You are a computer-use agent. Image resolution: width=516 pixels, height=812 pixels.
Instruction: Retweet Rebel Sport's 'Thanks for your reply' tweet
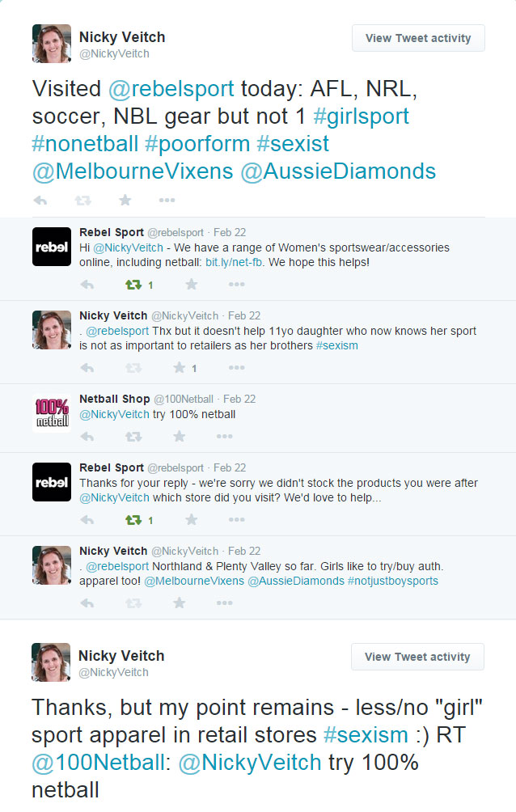(133, 519)
